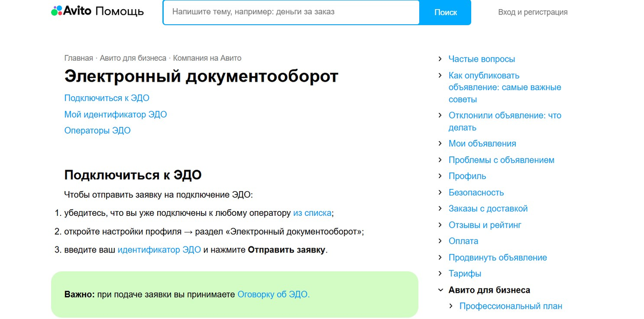The width and height of the screenshot is (644, 319).
Task: Click bold Важно: label in green notice
Action: (x=79, y=294)
